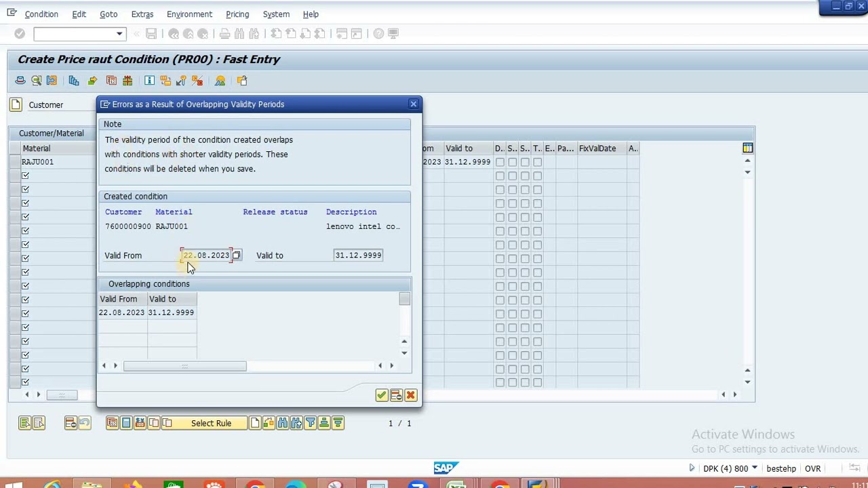Click the dialog vertical scrollbar handle
This screenshot has height=488, width=868.
coord(405,299)
